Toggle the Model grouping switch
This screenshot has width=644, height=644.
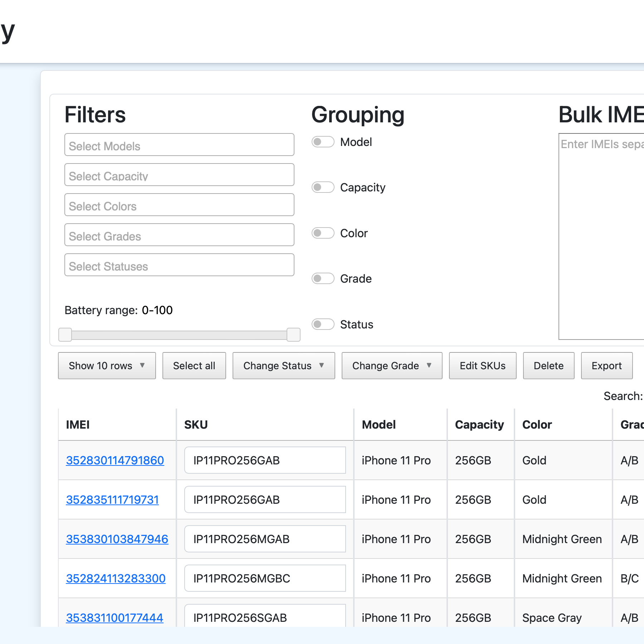pos(323,142)
